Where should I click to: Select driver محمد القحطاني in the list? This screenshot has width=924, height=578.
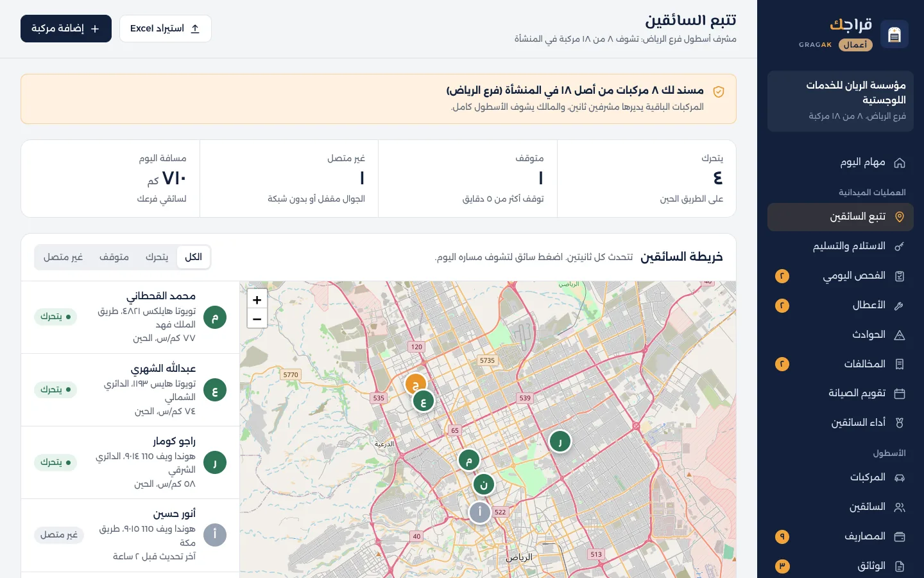tap(130, 317)
